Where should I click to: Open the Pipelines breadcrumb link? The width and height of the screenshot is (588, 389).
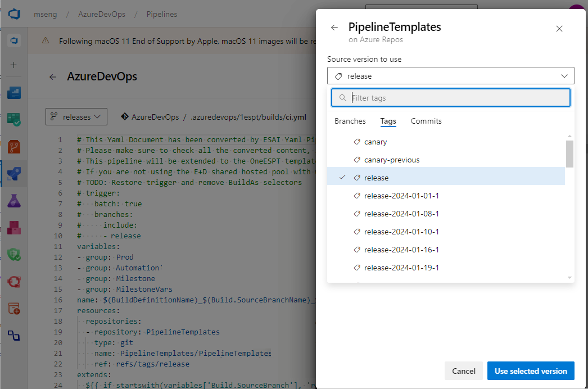161,14
